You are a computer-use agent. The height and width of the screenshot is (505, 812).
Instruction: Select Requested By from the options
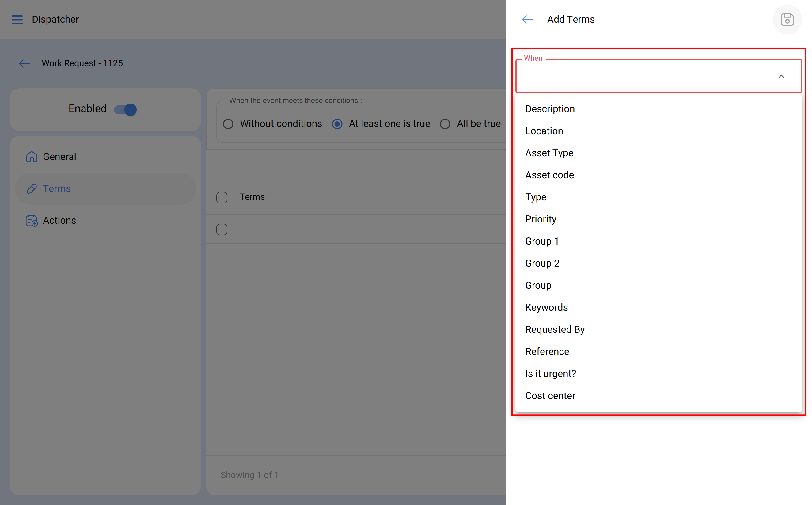coord(555,329)
